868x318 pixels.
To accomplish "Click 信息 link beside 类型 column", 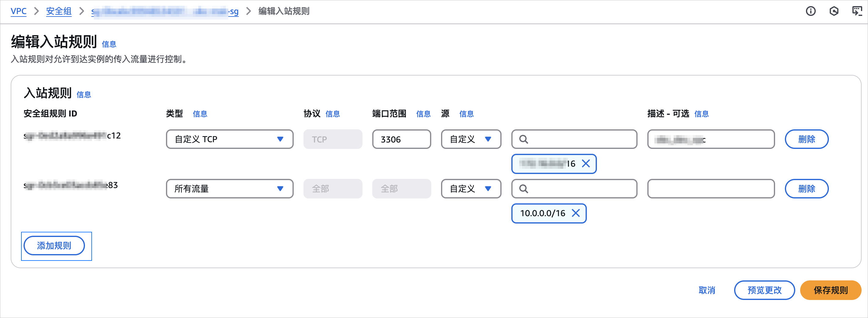I will point(200,114).
